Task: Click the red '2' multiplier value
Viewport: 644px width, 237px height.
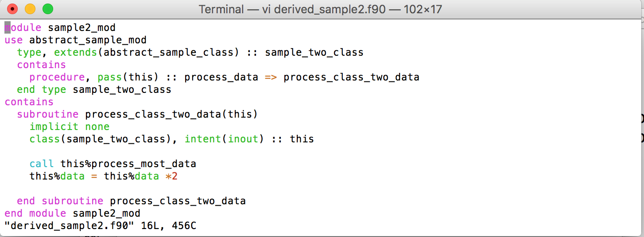Action: coord(175,176)
